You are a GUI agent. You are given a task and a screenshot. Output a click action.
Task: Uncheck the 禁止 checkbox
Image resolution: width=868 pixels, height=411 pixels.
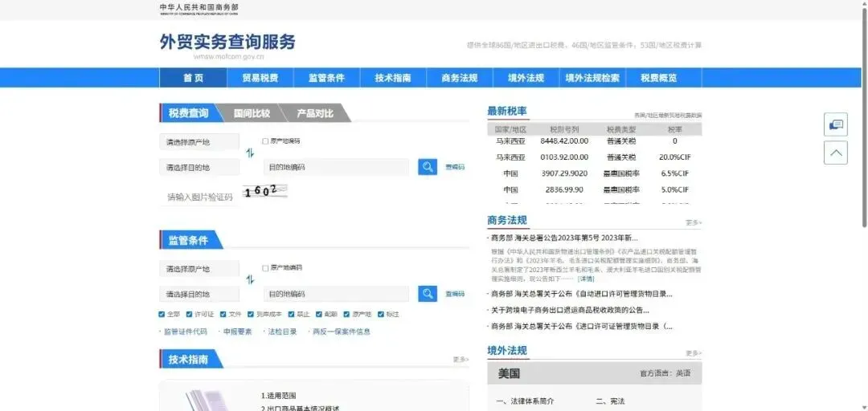pyautogui.click(x=291, y=314)
